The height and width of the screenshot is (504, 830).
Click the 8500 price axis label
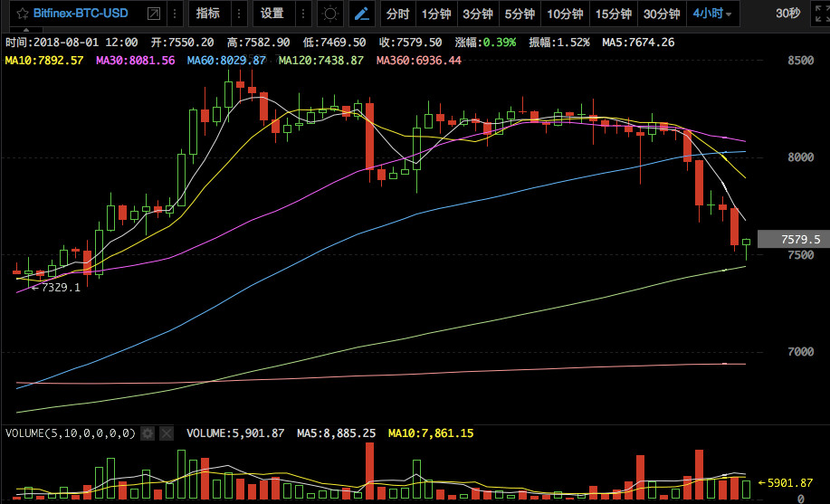click(x=800, y=61)
